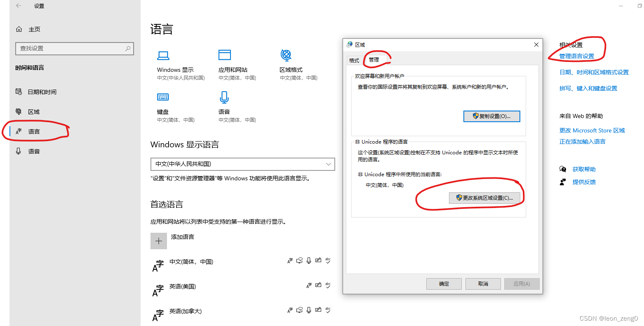Open 区域 page in sidebar
Viewport: 644px width, 326px height.
pos(33,112)
